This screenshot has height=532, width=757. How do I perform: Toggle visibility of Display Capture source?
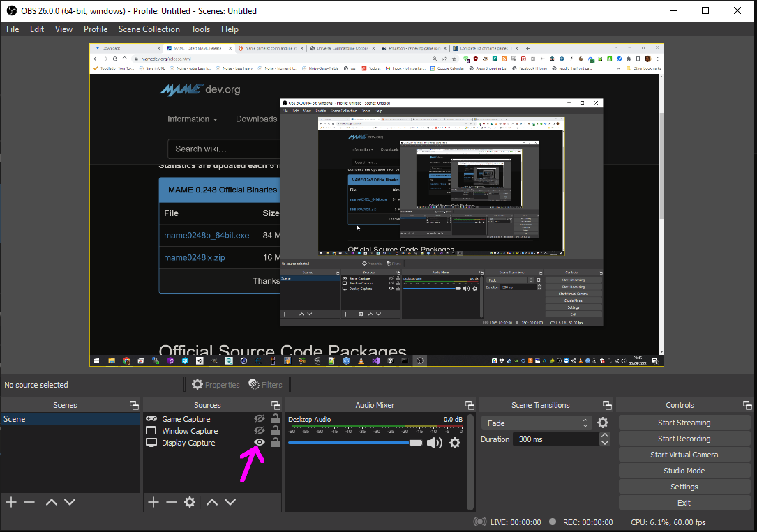click(260, 442)
